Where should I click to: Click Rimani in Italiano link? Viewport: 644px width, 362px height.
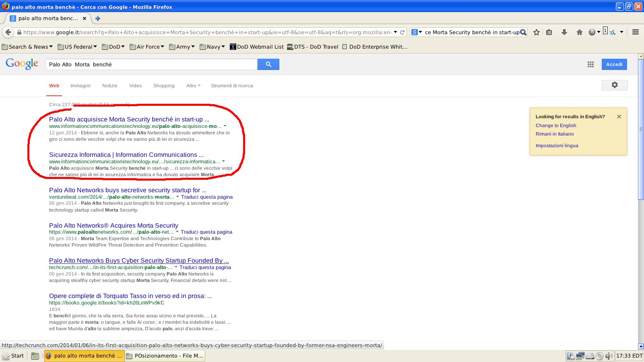pyautogui.click(x=555, y=134)
